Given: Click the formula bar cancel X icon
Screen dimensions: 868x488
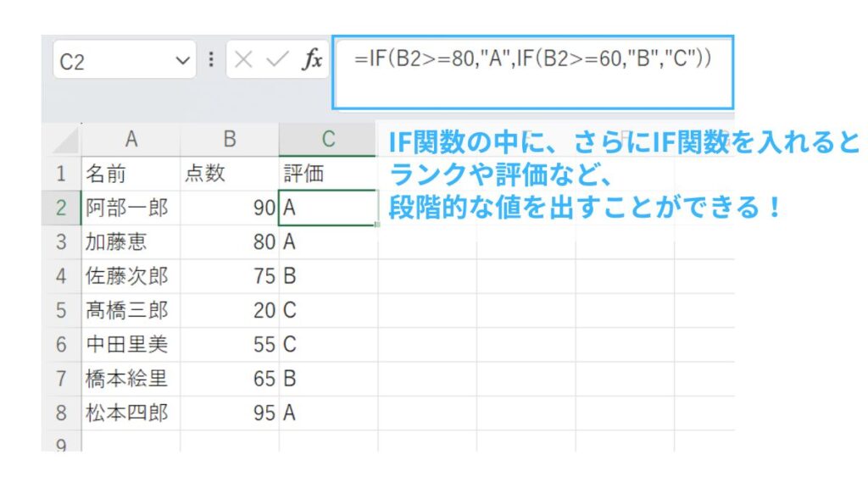Looking at the screenshot, I should 243,59.
